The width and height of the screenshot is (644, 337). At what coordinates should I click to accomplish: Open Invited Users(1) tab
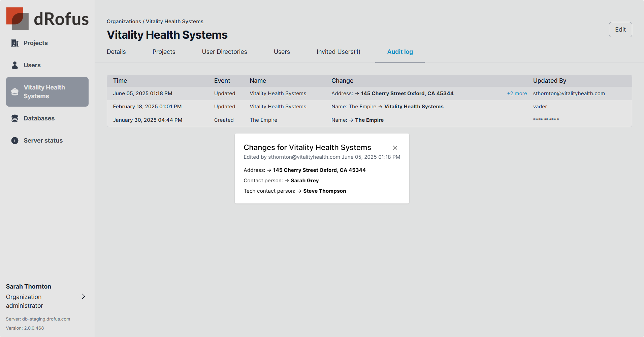click(x=338, y=52)
